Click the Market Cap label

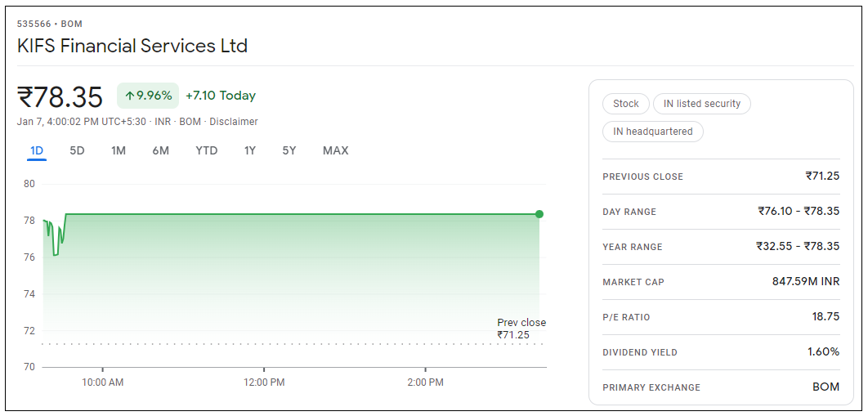click(x=633, y=282)
